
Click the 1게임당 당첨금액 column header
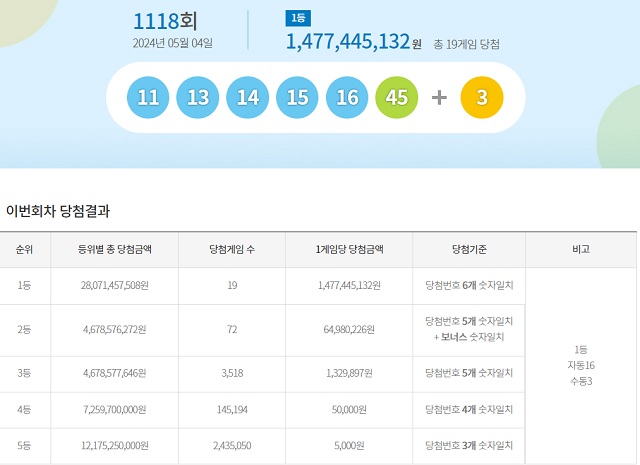349,249
